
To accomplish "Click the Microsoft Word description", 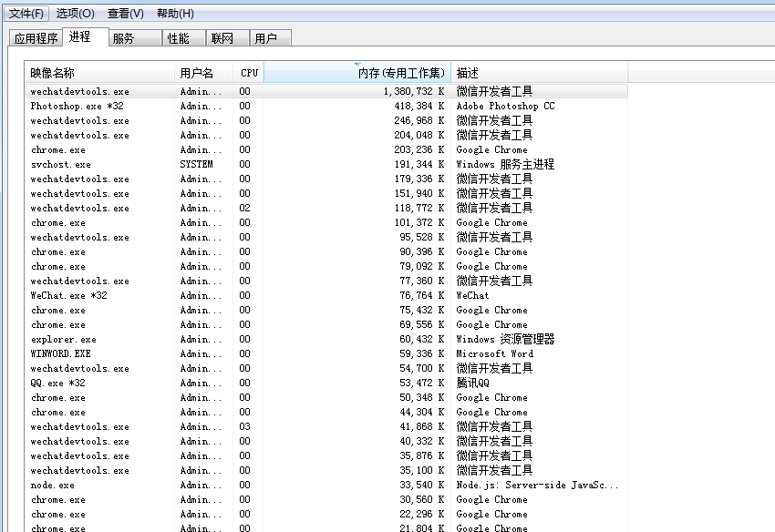I will coord(495,353).
